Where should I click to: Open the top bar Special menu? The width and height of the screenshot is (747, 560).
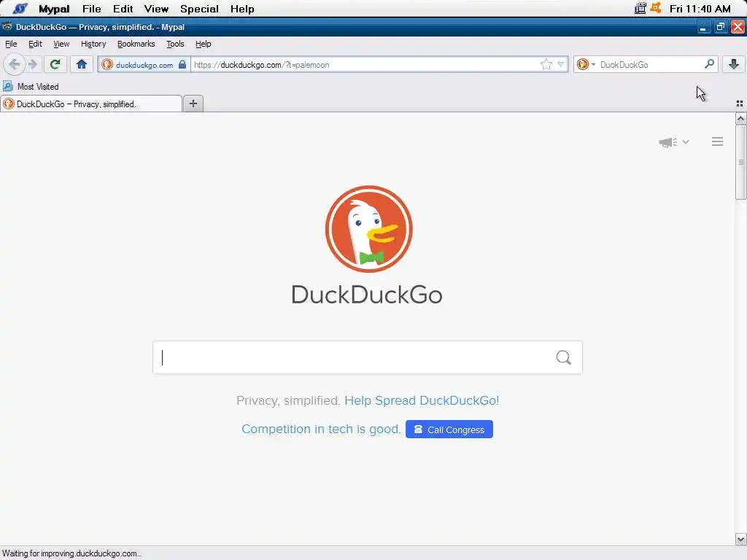199,9
